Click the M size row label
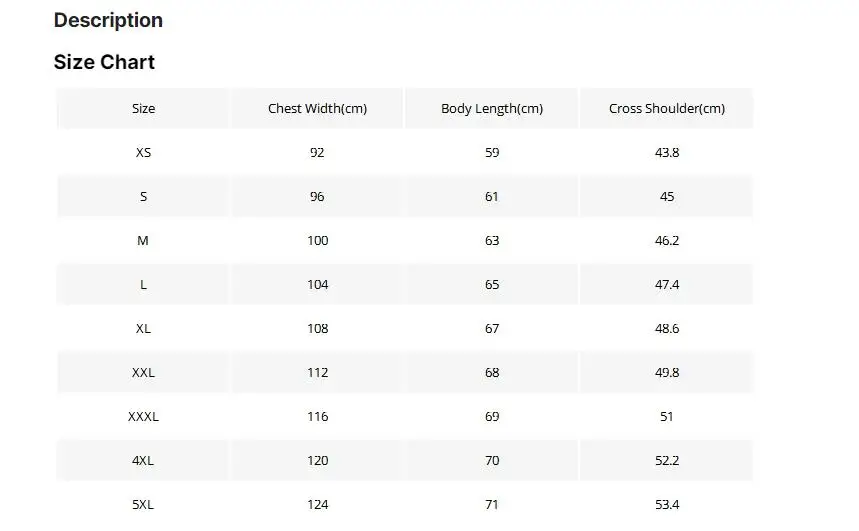This screenshot has width=859, height=531. click(143, 241)
